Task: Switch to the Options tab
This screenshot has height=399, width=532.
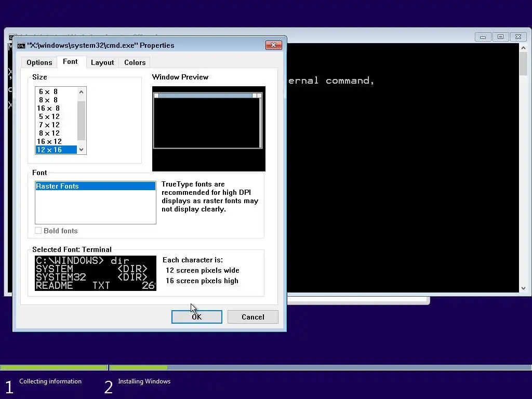Action: click(x=39, y=62)
